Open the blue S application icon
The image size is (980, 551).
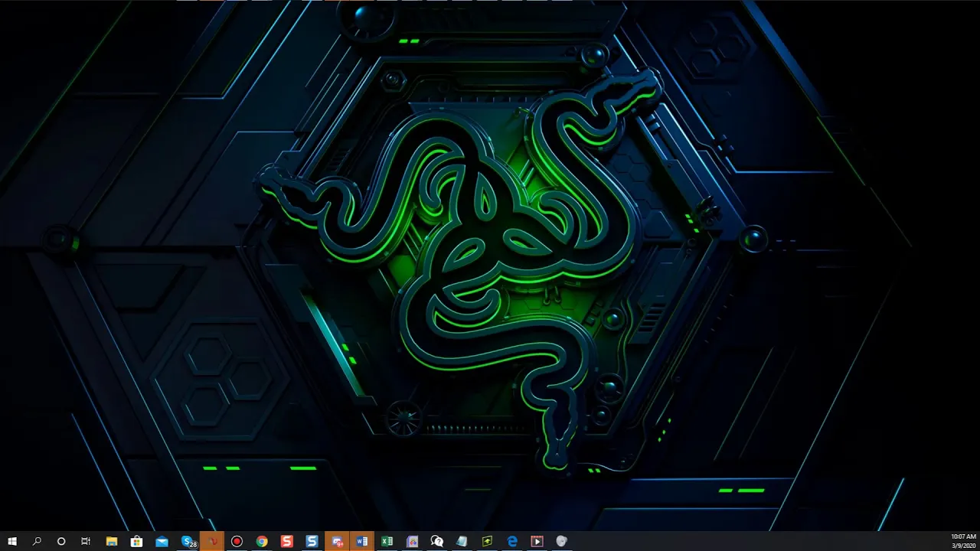pyautogui.click(x=312, y=541)
